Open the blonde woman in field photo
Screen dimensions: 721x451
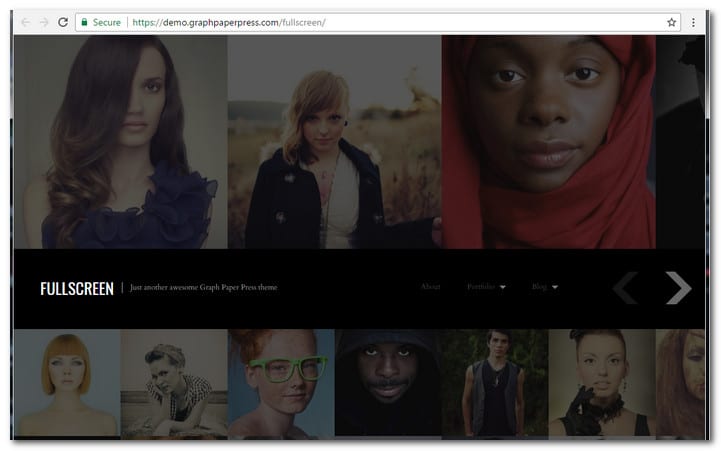334,141
